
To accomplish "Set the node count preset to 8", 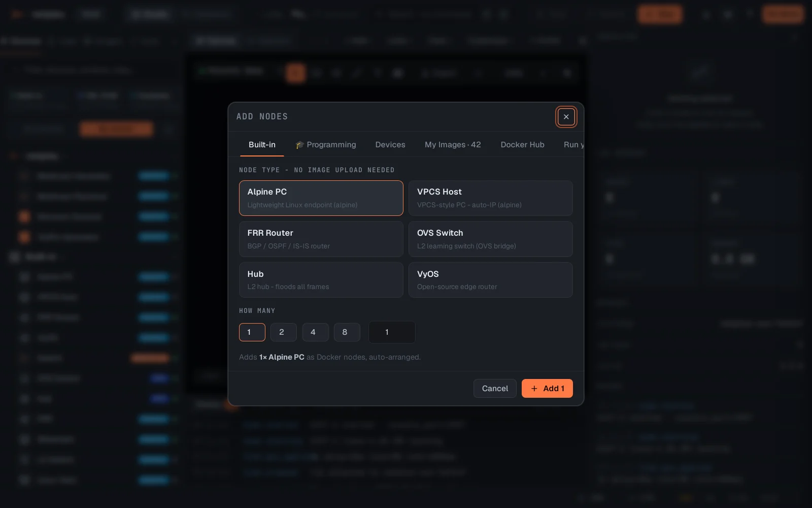I will click(347, 332).
